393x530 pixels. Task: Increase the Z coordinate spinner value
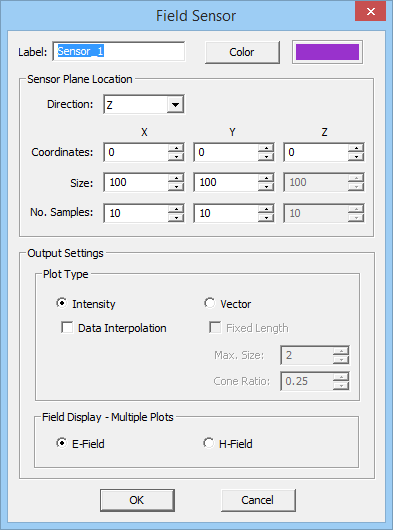coord(356,148)
